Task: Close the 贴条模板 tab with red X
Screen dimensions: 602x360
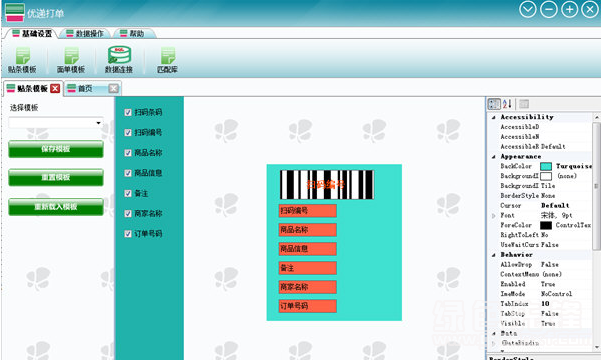Action: coord(55,89)
